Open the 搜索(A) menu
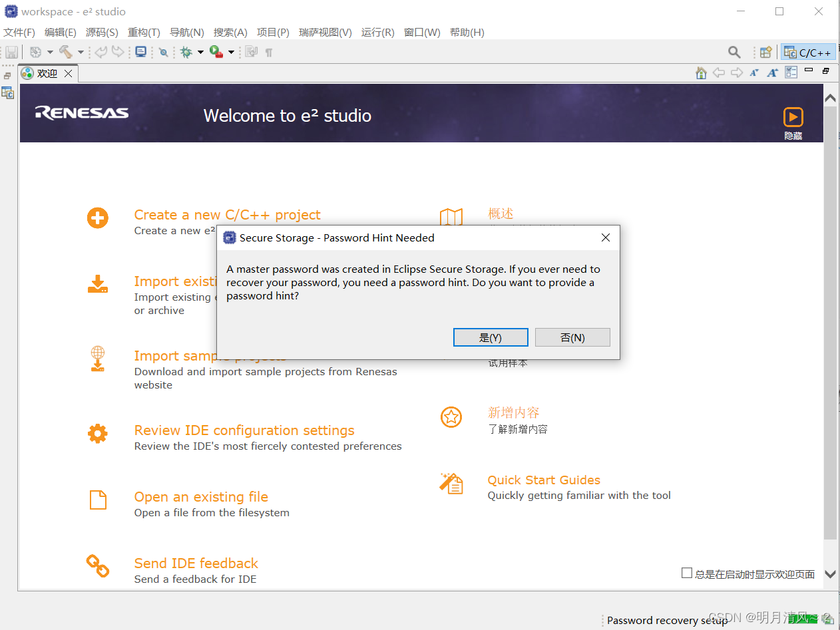840x630 pixels. click(230, 32)
